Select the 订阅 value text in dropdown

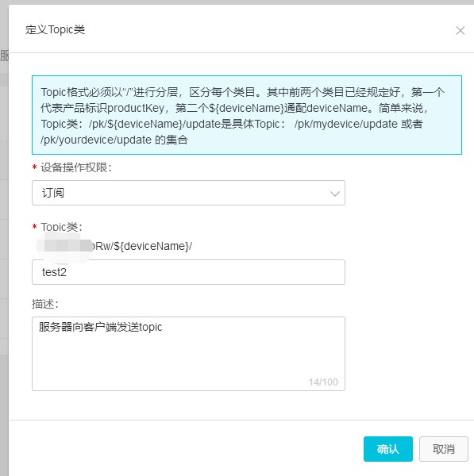click(53, 193)
